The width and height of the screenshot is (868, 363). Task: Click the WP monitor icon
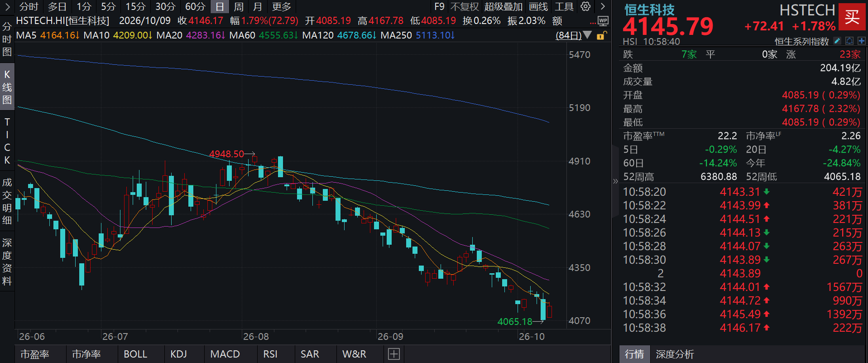603,21
